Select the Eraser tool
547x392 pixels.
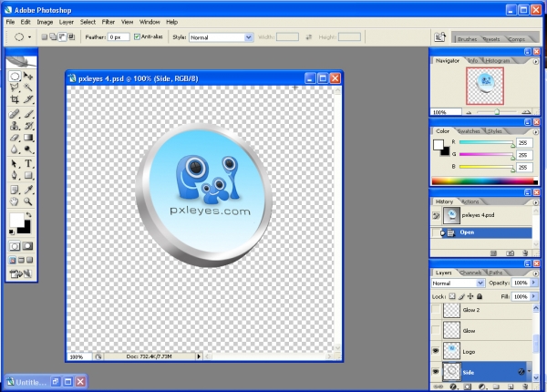pos(15,138)
